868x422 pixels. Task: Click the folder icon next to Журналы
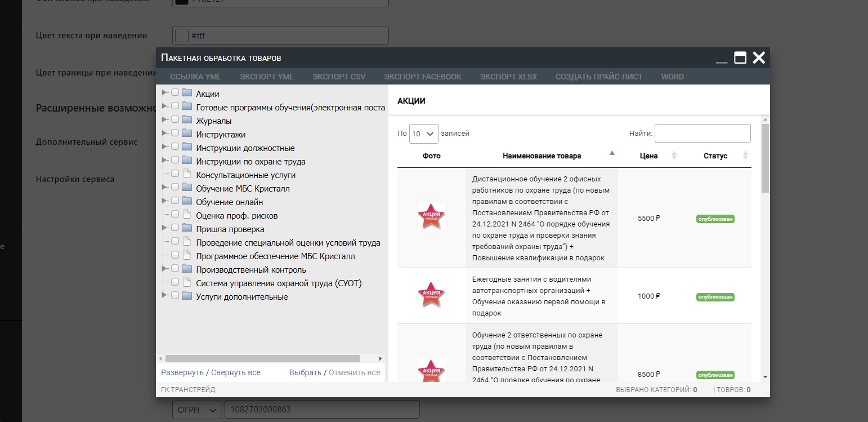pyautogui.click(x=187, y=121)
